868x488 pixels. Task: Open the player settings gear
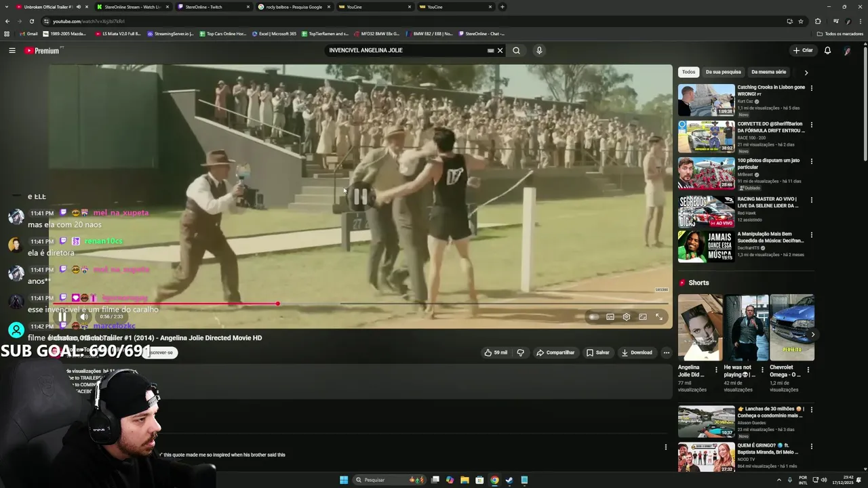[627, 317]
